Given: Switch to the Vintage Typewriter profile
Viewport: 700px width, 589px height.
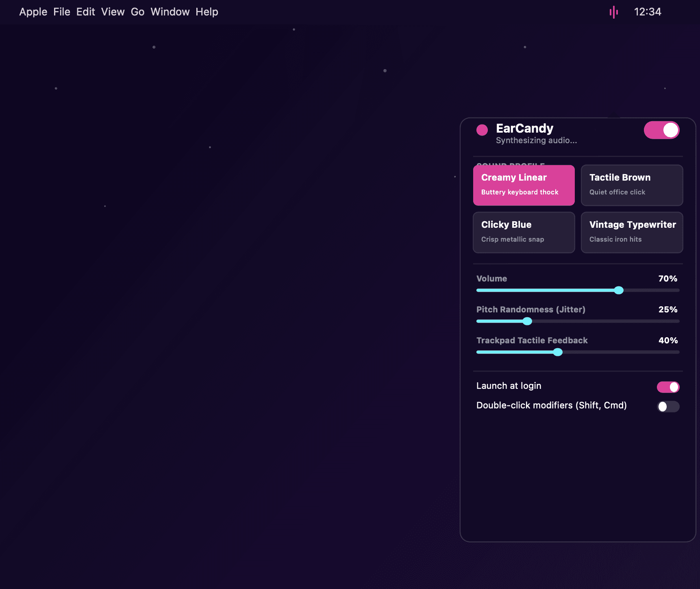Looking at the screenshot, I should (x=632, y=232).
